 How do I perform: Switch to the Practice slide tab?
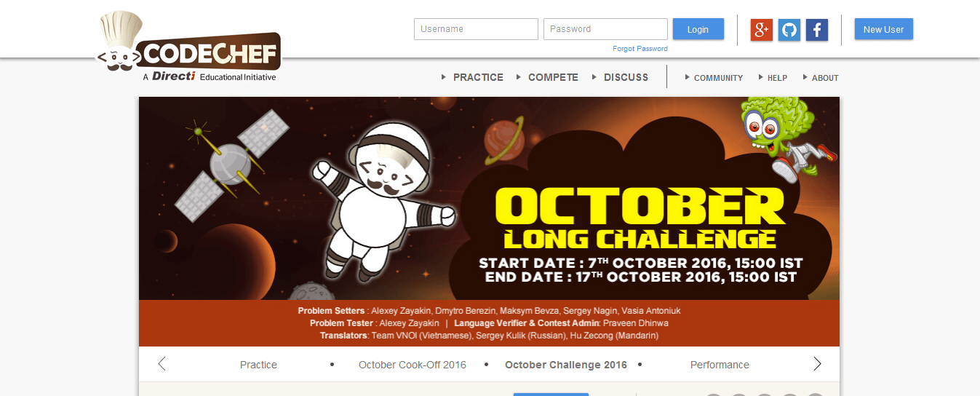click(258, 365)
